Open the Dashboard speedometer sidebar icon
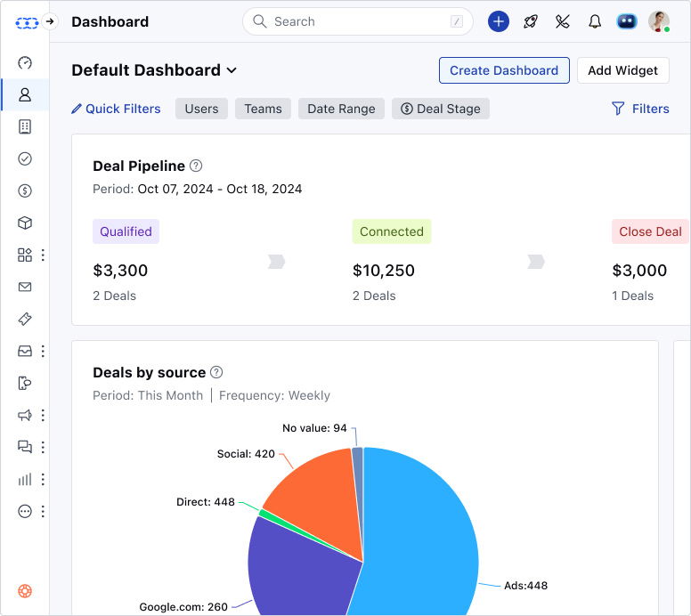This screenshot has width=691, height=616. coord(25,62)
